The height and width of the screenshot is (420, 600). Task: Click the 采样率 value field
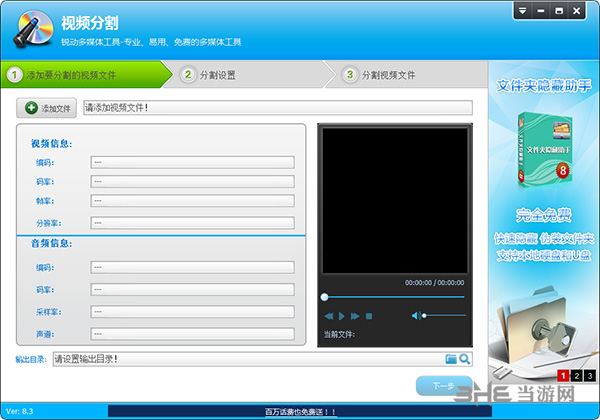coord(192,312)
